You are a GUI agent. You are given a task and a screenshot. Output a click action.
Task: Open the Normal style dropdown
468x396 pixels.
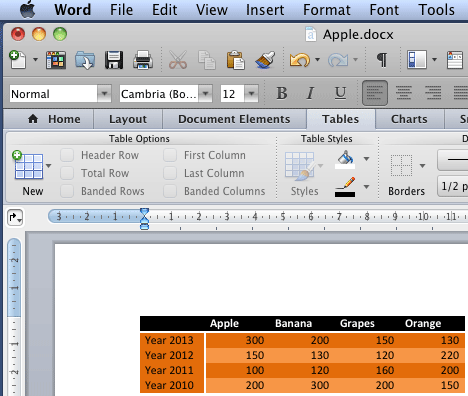tap(104, 94)
